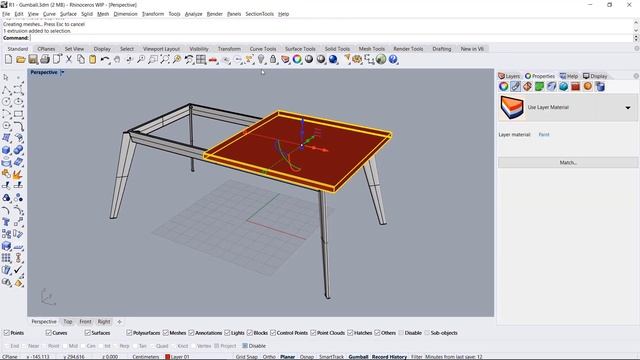640x360 pixels.
Task: Choose the Rectangle tool in left sidebar
Action: pos(18,114)
